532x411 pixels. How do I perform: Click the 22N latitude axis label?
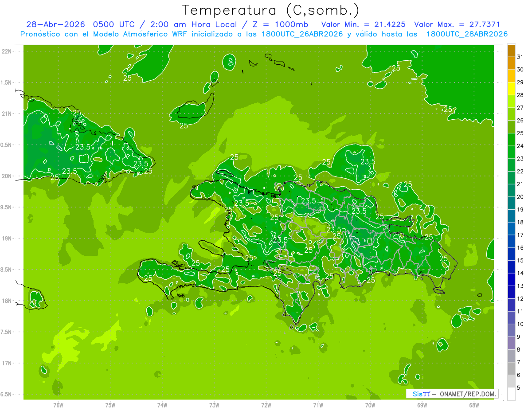(x=7, y=51)
